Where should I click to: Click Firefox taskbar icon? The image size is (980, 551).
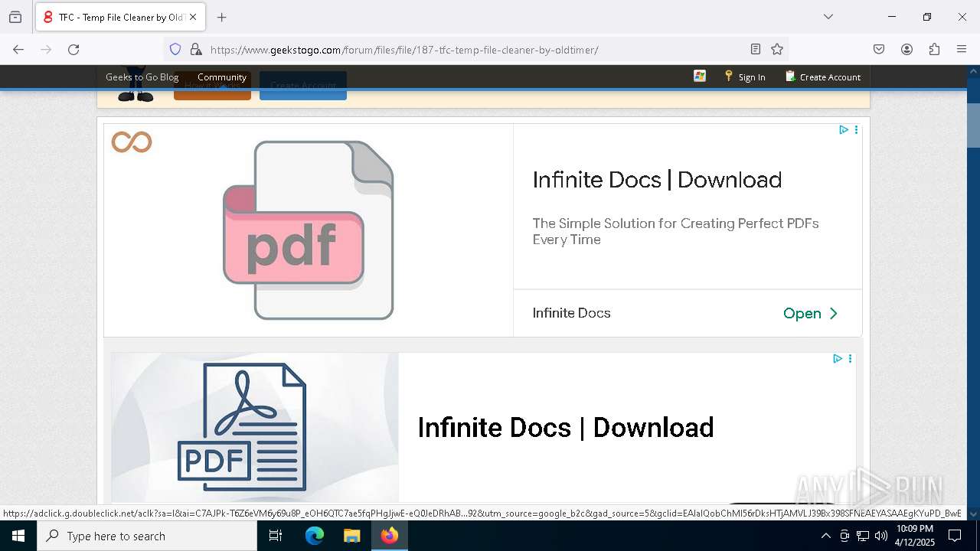click(390, 536)
